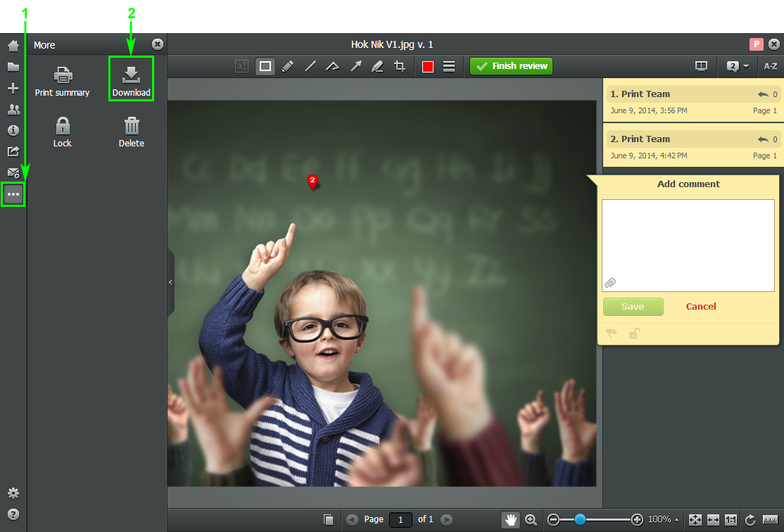Open the home icon in sidebar
The image size is (784, 532).
tap(13, 46)
